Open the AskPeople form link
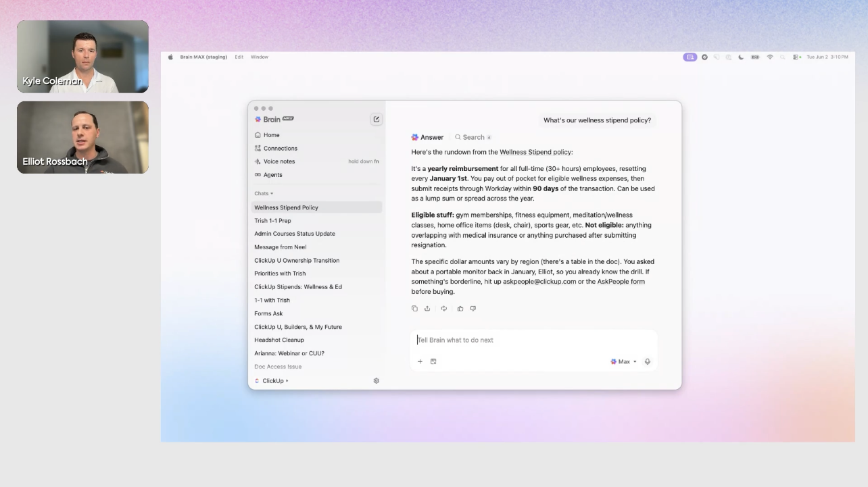The image size is (868, 487). [x=621, y=282]
